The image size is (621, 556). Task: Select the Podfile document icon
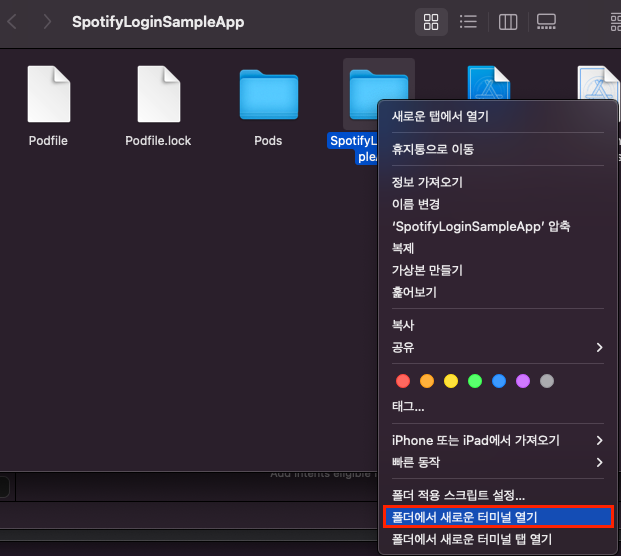(x=49, y=94)
